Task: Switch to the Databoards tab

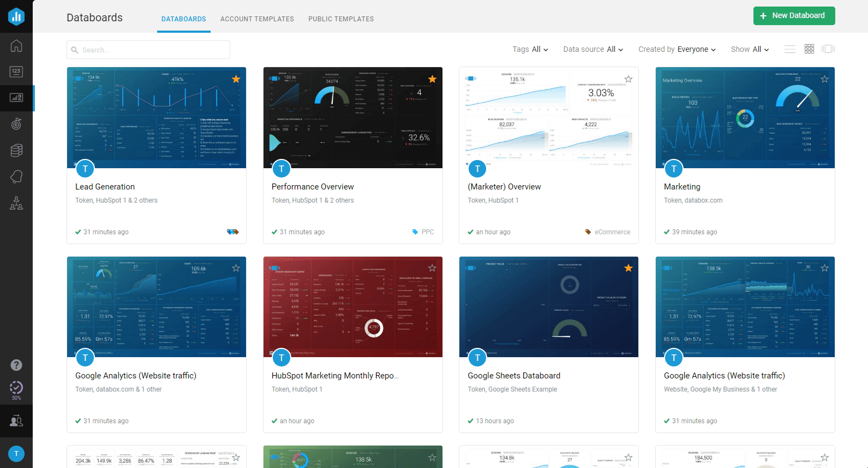Action: click(184, 19)
